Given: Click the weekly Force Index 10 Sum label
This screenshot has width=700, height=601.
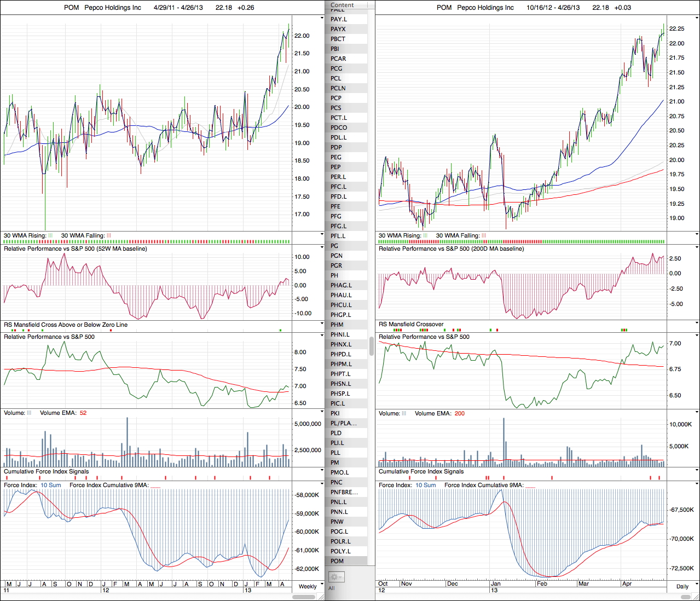Looking at the screenshot, I should point(51,485).
